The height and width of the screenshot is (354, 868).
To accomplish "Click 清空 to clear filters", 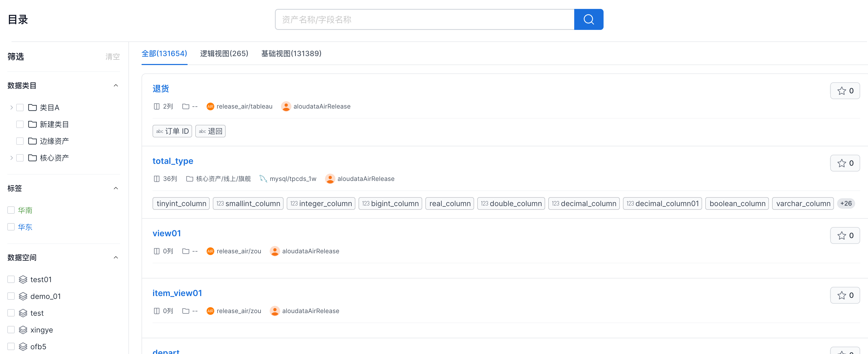I will [x=112, y=57].
